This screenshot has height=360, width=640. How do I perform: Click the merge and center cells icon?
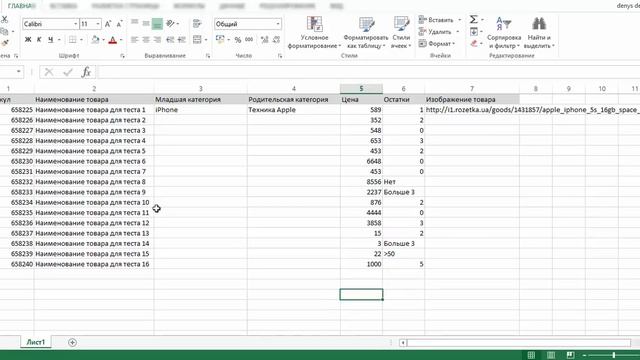pos(197,40)
